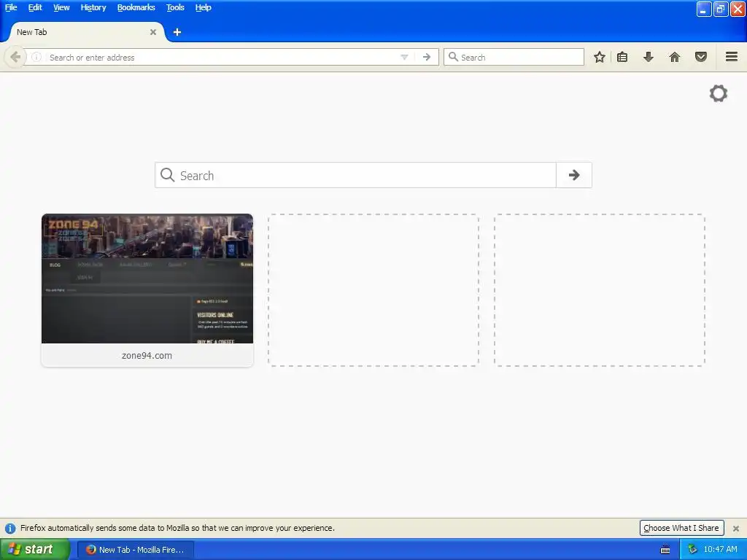Open the Help menu
Viewport: 747px width, 560px height.
click(x=203, y=7)
